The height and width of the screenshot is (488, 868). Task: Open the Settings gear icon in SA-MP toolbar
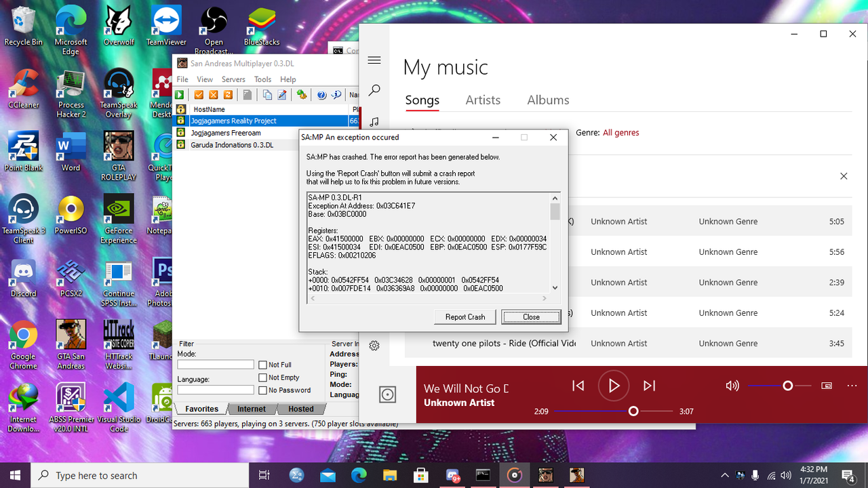pyautogui.click(x=302, y=95)
